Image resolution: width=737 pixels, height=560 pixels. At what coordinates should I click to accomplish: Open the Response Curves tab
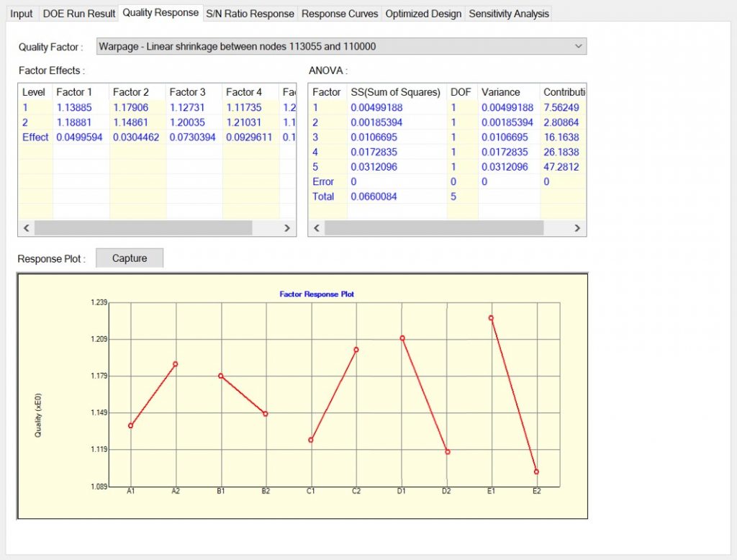coord(340,14)
